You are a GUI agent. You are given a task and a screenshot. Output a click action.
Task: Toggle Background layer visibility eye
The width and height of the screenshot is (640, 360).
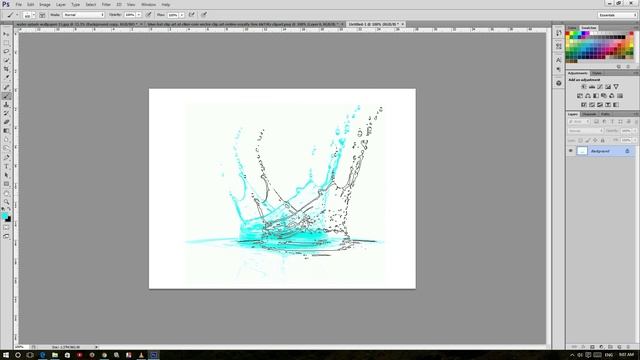pos(571,151)
